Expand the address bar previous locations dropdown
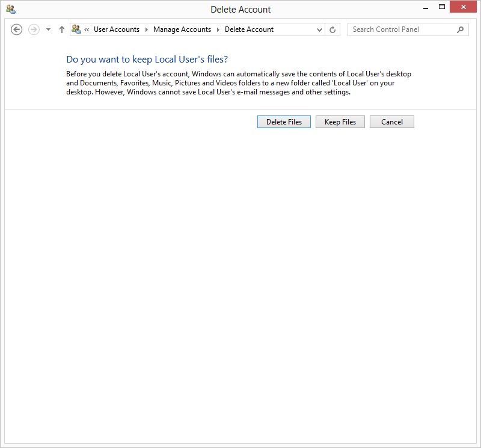481x448 pixels. [x=319, y=29]
